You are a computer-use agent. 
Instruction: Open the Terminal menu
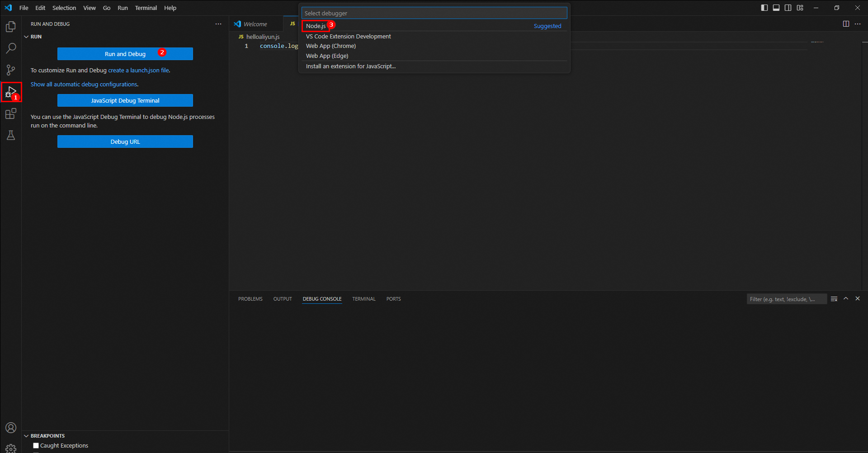[146, 8]
